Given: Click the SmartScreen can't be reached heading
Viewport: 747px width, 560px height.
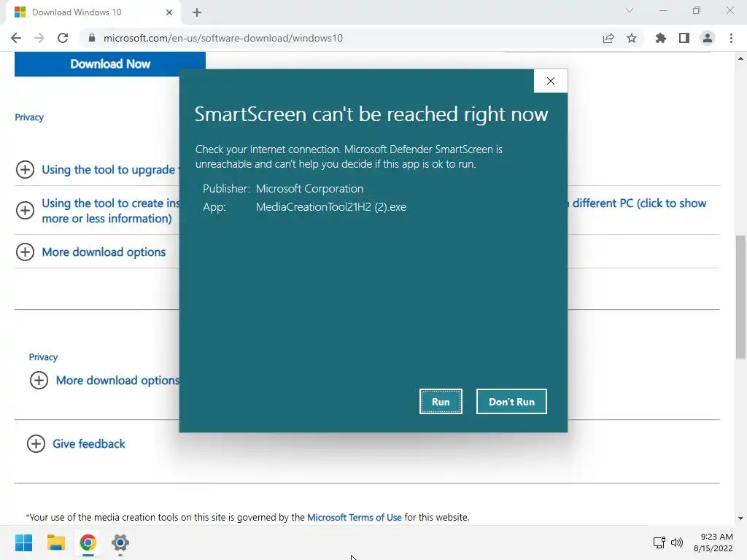Looking at the screenshot, I should 371,114.
